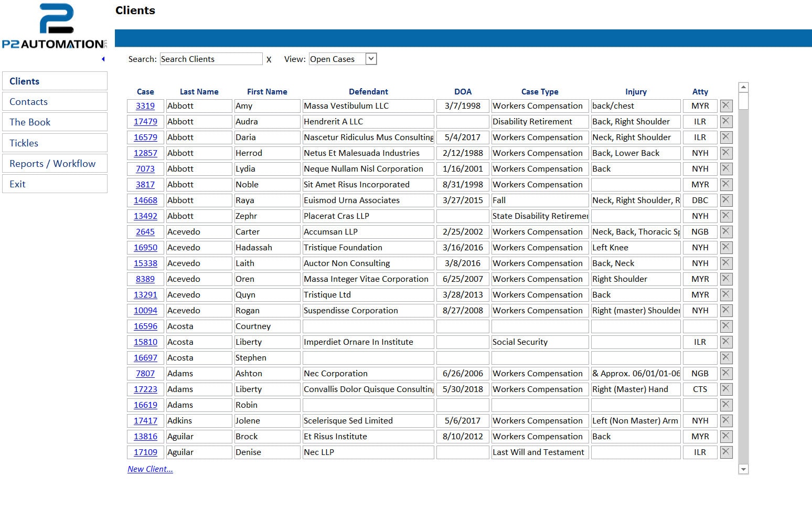Focus the Search Clients input field
Screen dimensions: 812x508
tap(211, 59)
